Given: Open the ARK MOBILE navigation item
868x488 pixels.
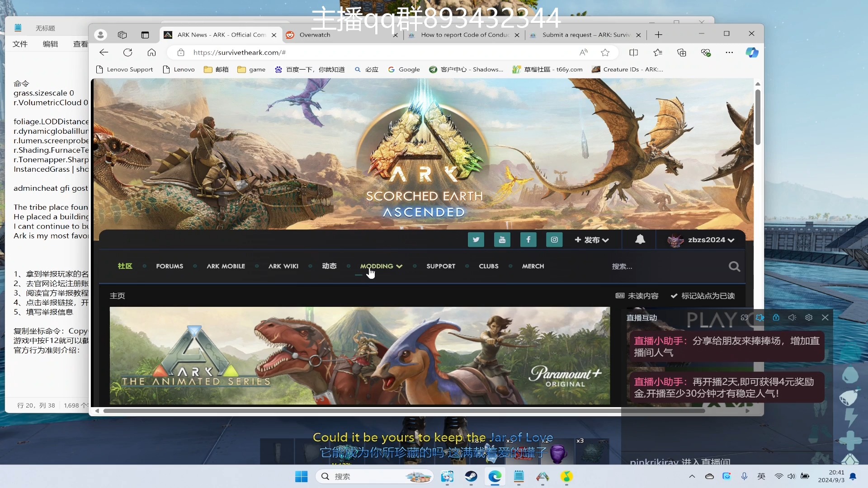Looking at the screenshot, I should point(226,266).
